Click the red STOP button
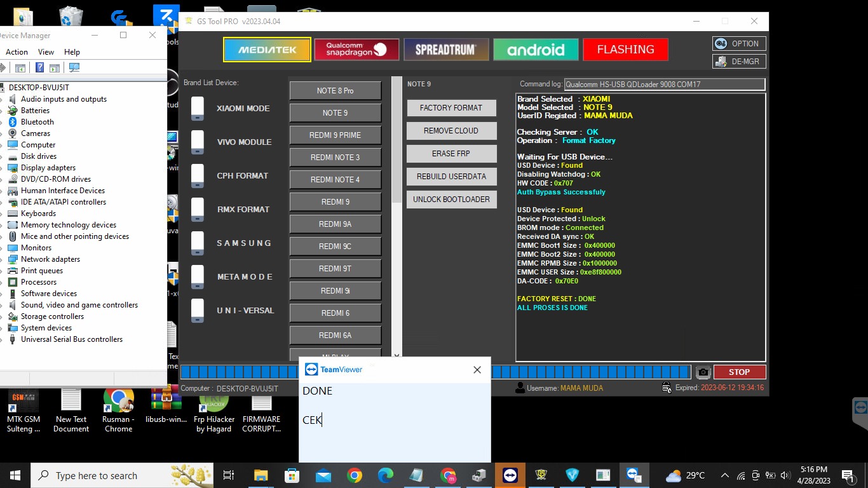Viewport: 868px width, 488px height. (739, 372)
